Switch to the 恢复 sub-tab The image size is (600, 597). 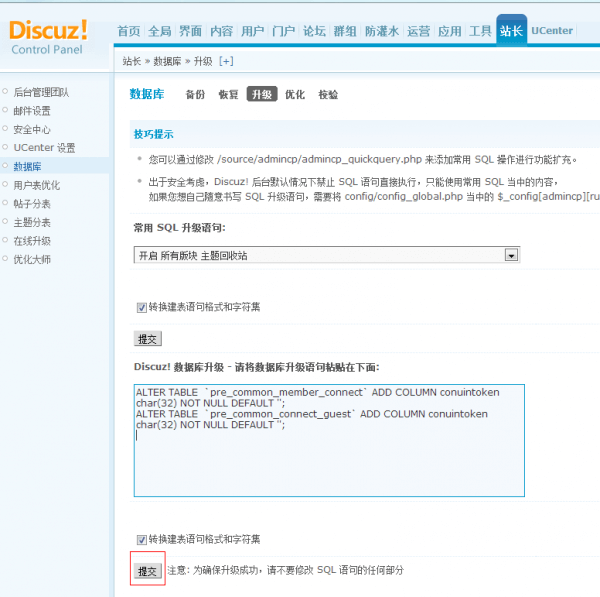[228, 95]
